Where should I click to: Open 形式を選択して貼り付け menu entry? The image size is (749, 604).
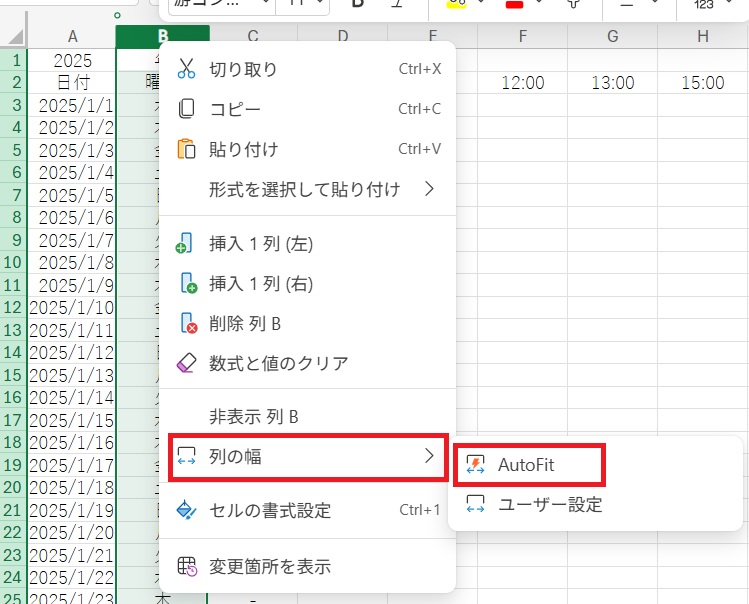pos(307,189)
